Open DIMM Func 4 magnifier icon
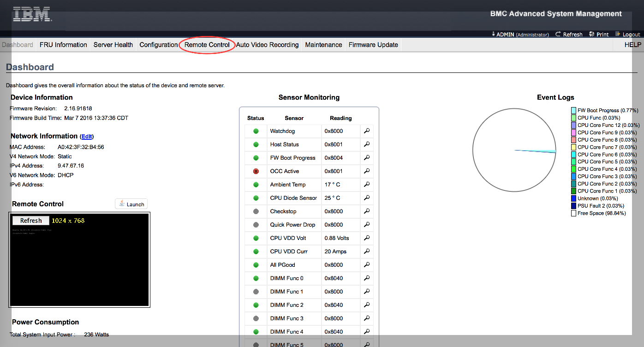Screen dimensions: 644x347 pyautogui.click(x=367, y=332)
